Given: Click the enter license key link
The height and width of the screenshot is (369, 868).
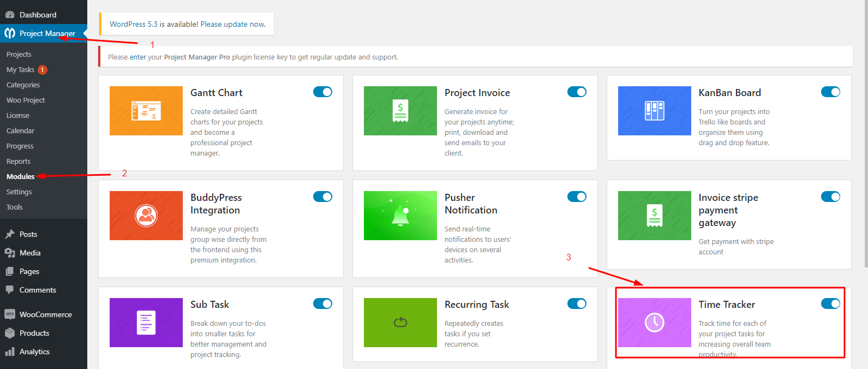Looking at the screenshot, I should (x=138, y=57).
